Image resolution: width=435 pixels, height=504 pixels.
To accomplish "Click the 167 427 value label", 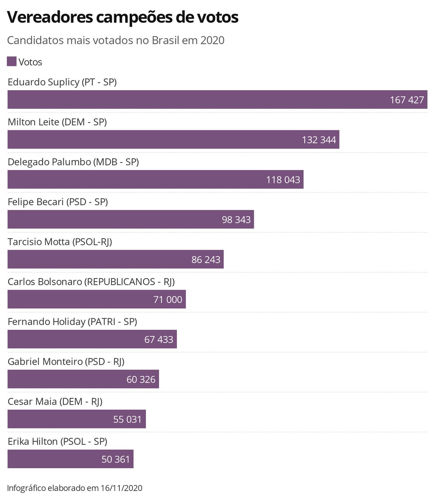I will point(407,100).
